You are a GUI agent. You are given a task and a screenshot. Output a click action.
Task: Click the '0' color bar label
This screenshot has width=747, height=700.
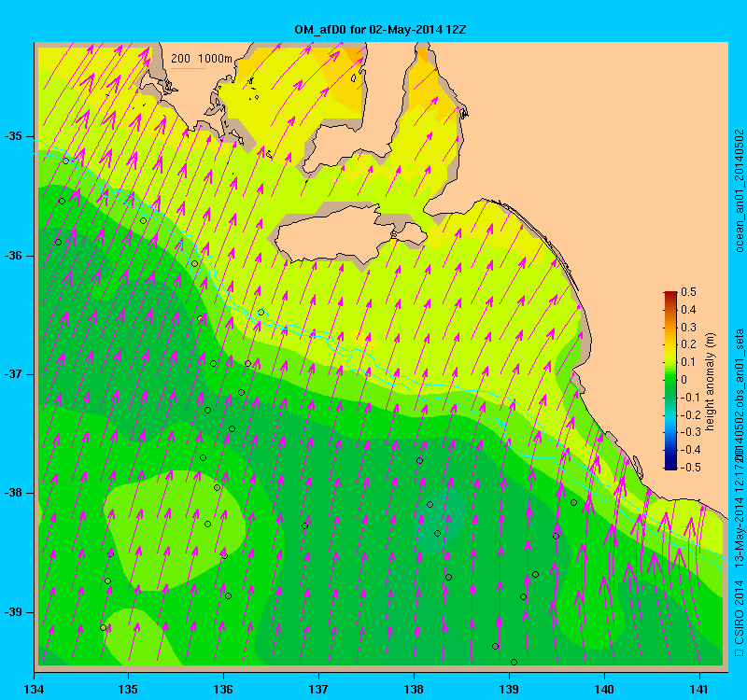(684, 380)
